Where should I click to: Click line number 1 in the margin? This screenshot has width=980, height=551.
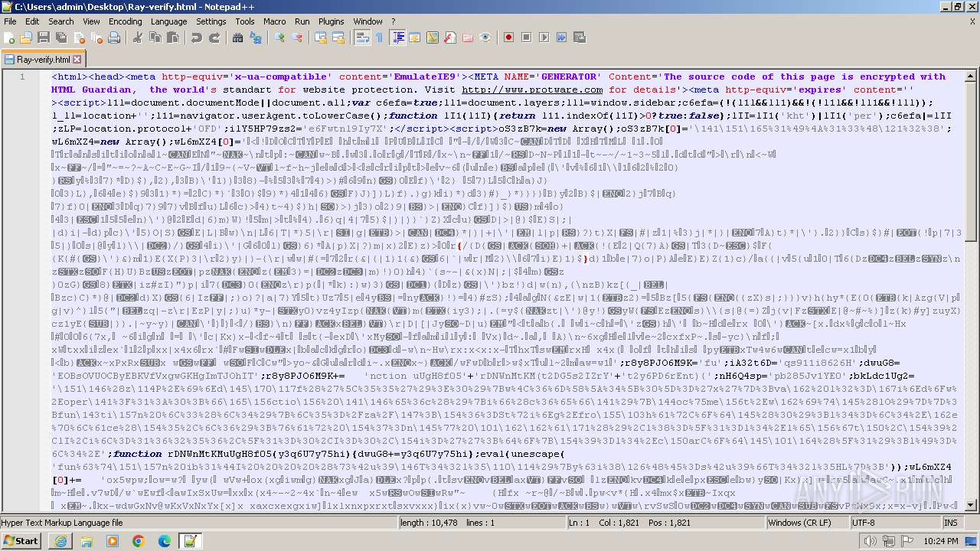(22, 77)
